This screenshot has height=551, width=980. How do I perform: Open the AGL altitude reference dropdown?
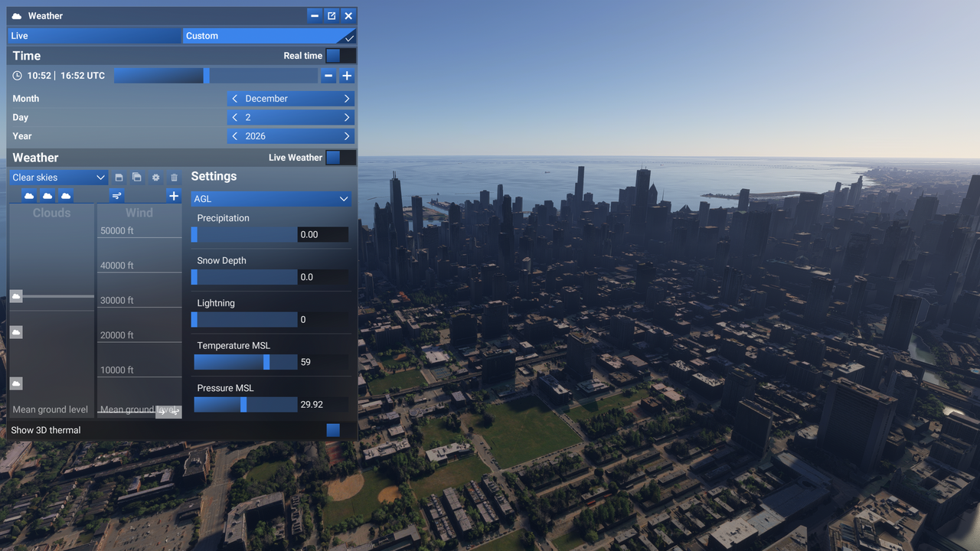[271, 199]
